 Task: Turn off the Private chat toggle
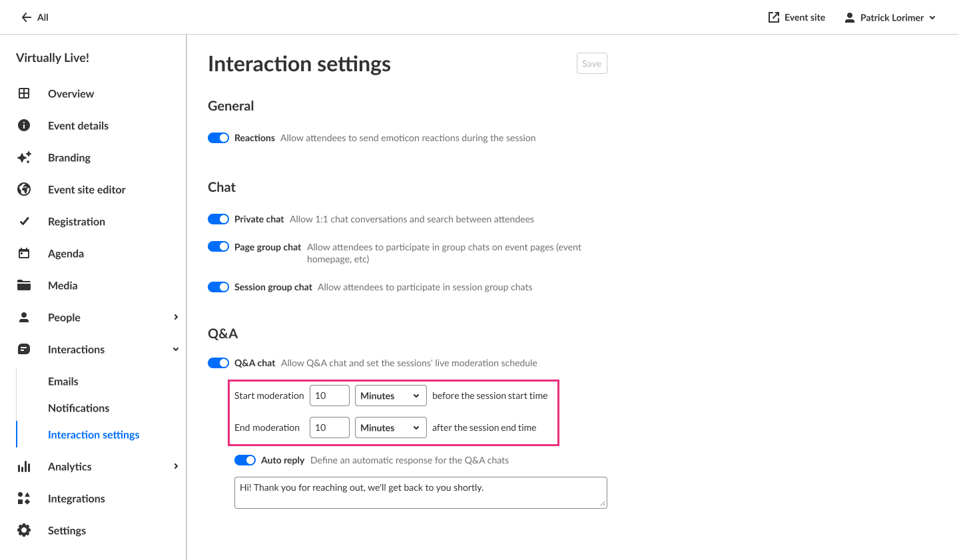(x=218, y=219)
